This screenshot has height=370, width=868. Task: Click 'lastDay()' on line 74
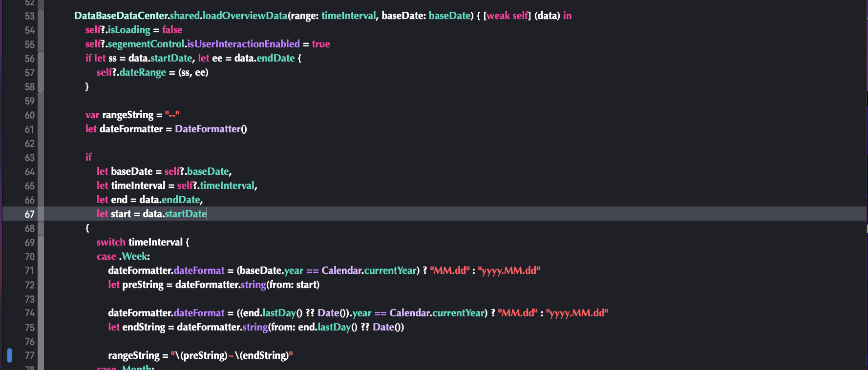coord(282,313)
